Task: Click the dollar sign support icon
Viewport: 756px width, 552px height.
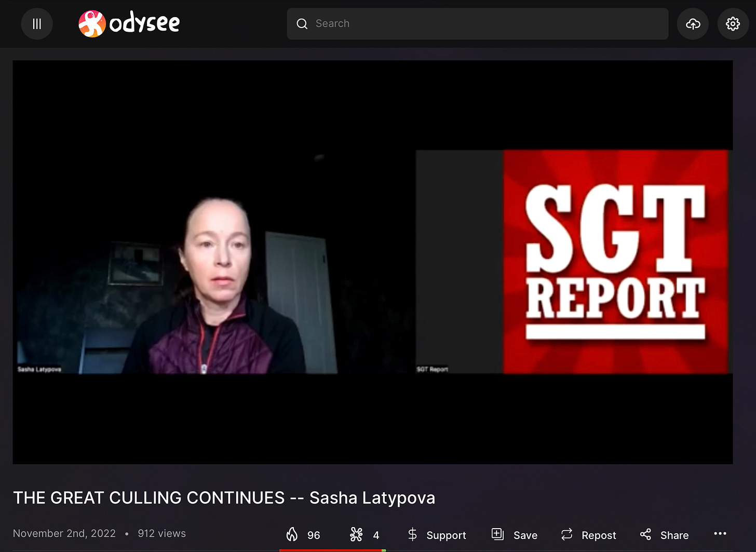Action: click(412, 534)
